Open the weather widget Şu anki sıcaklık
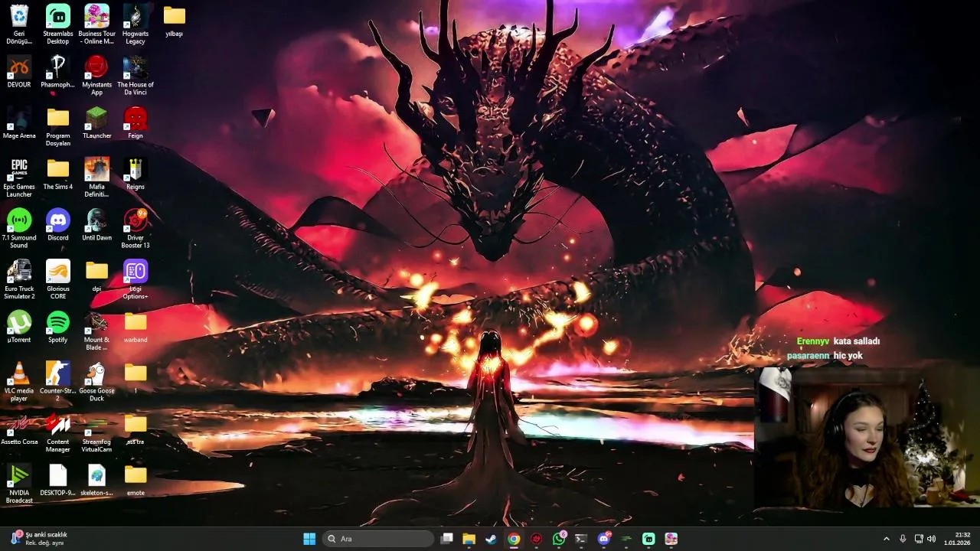This screenshot has height=551, width=980. (x=38, y=539)
